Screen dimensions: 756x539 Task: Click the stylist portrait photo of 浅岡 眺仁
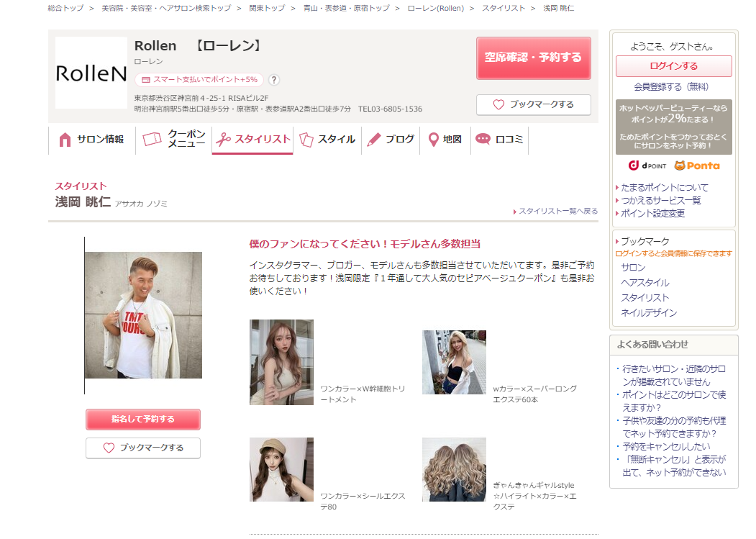click(x=143, y=315)
